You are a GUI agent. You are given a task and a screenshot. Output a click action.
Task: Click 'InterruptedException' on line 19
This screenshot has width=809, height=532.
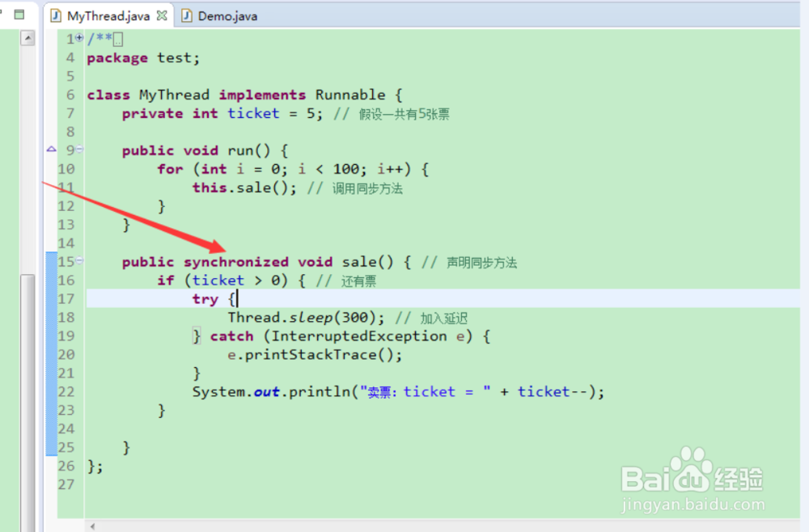[x=359, y=336]
